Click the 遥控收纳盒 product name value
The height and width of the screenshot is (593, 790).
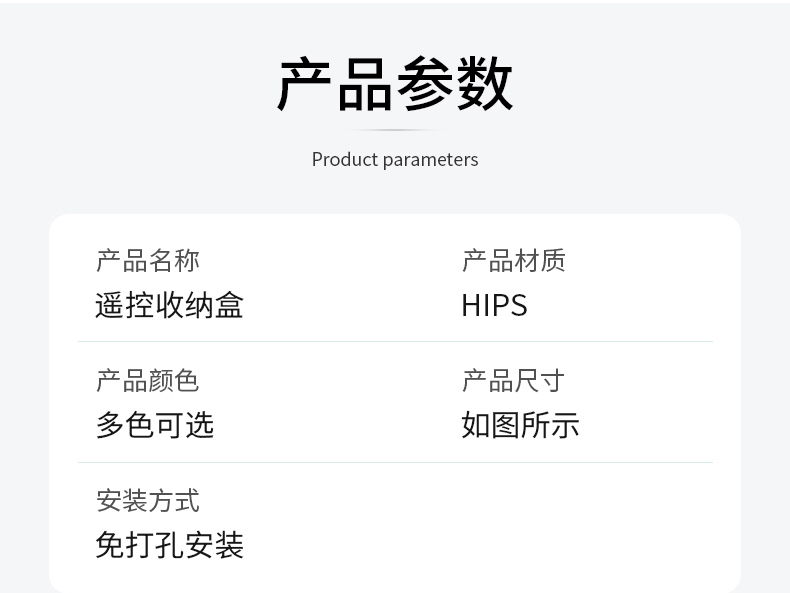[x=169, y=305]
